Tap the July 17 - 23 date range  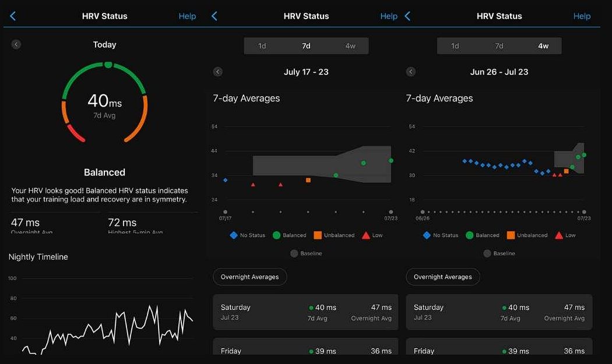point(306,72)
